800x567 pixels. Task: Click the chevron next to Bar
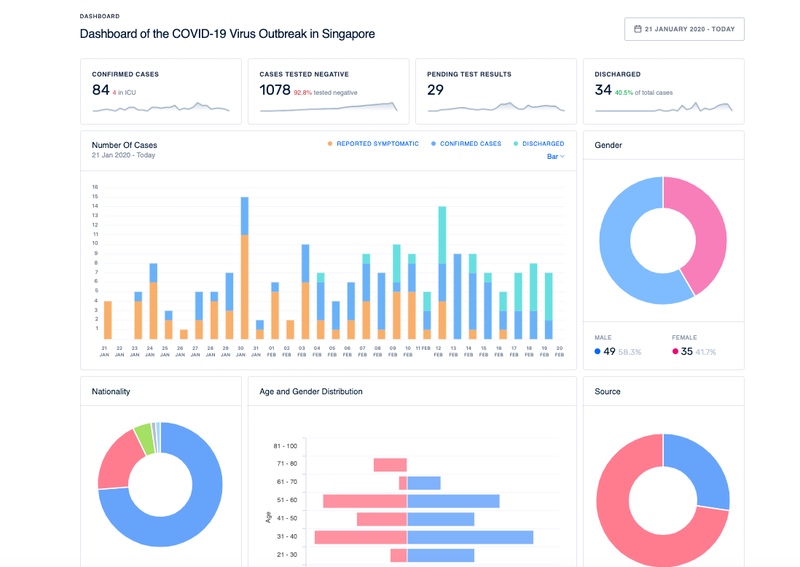(x=562, y=156)
